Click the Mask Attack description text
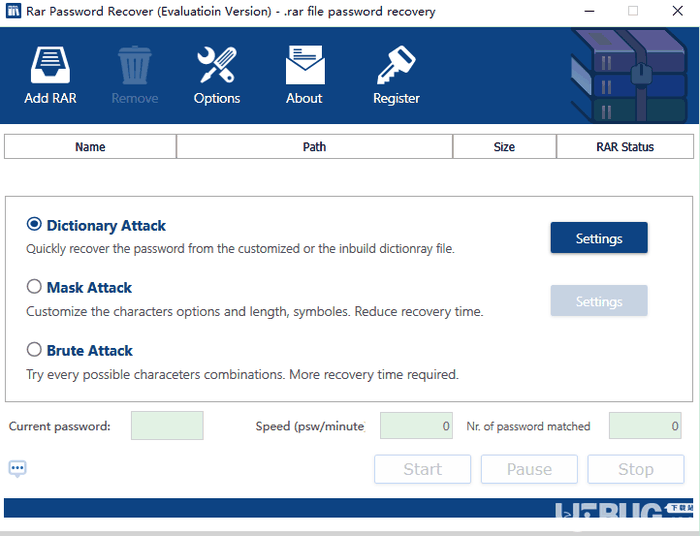Screen dimensions: 700x536 point(254,312)
